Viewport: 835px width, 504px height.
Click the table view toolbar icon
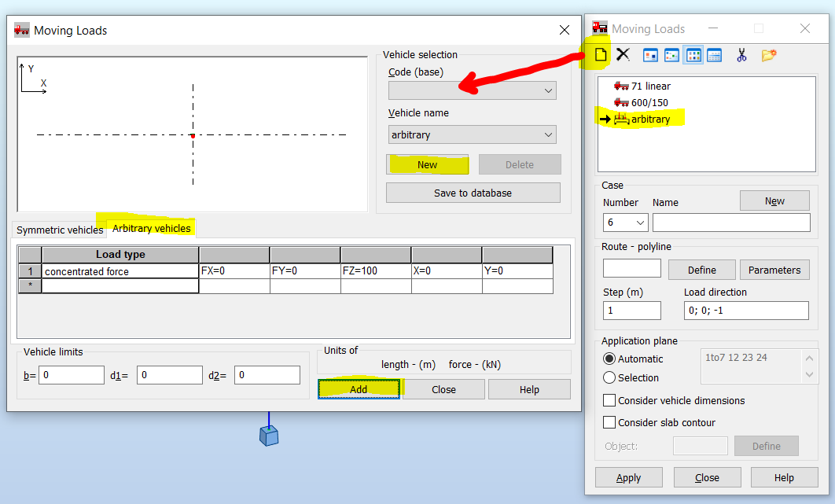pos(714,54)
